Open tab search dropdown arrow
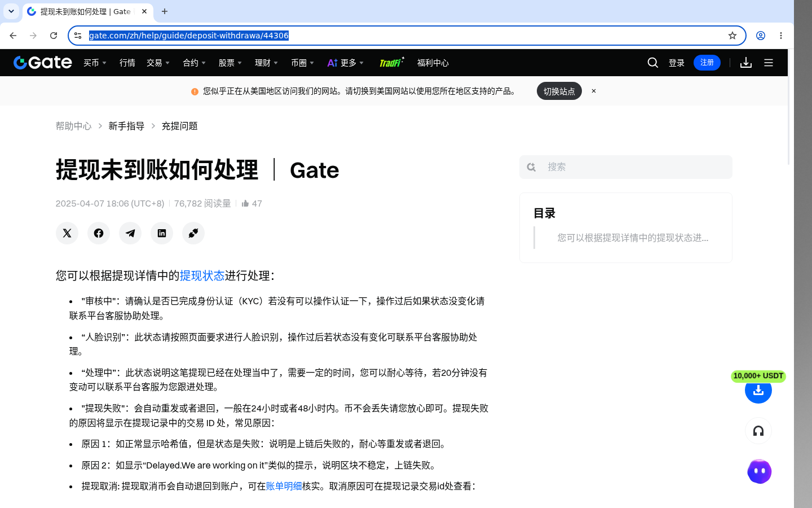The width and height of the screenshot is (812, 508). (x=11, y=11)
